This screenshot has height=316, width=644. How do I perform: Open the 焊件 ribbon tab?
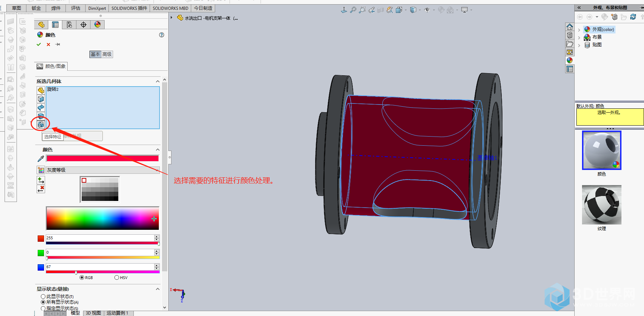coord(56,8)
